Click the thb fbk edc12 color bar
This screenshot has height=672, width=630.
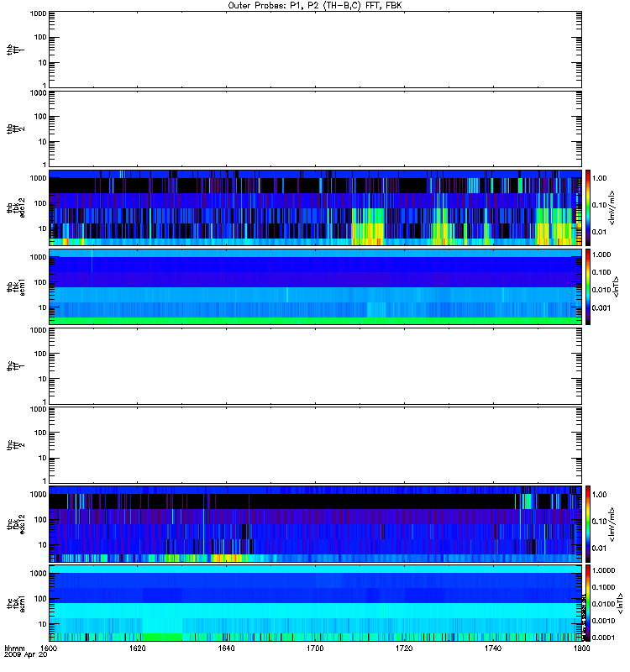[588, 207]
